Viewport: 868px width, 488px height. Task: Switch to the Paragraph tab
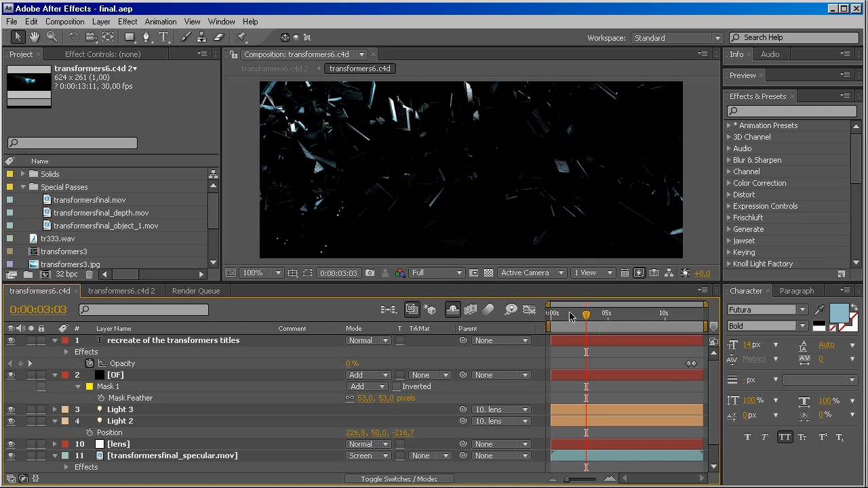coord(797,291)
